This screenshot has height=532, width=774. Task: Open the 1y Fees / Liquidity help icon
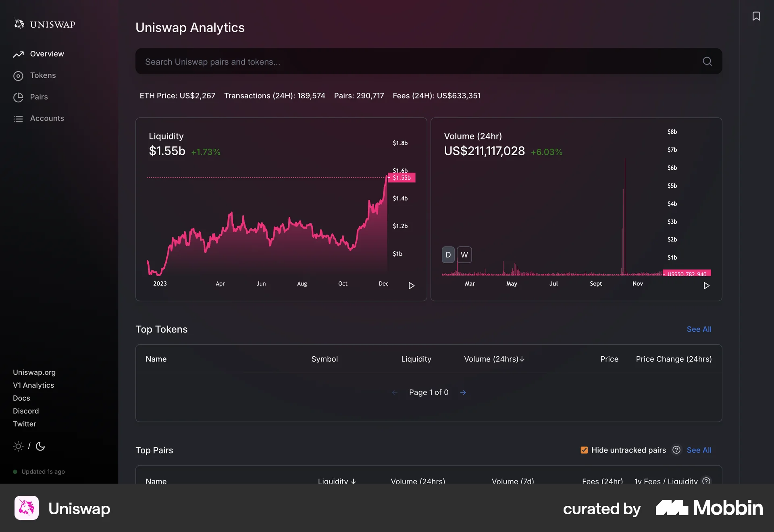tap(706, 481)
